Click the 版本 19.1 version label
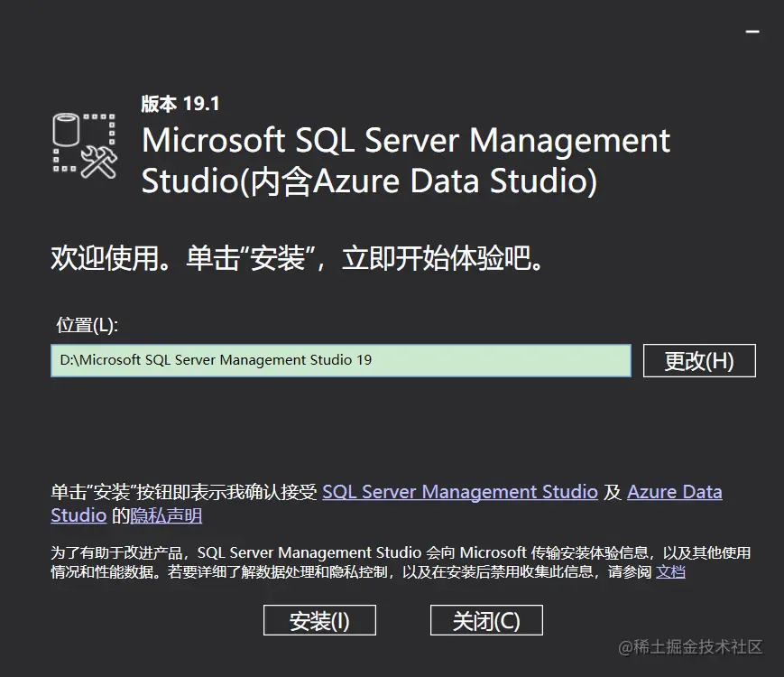Viewport: 784px width, 677px height. coord(180,104)
